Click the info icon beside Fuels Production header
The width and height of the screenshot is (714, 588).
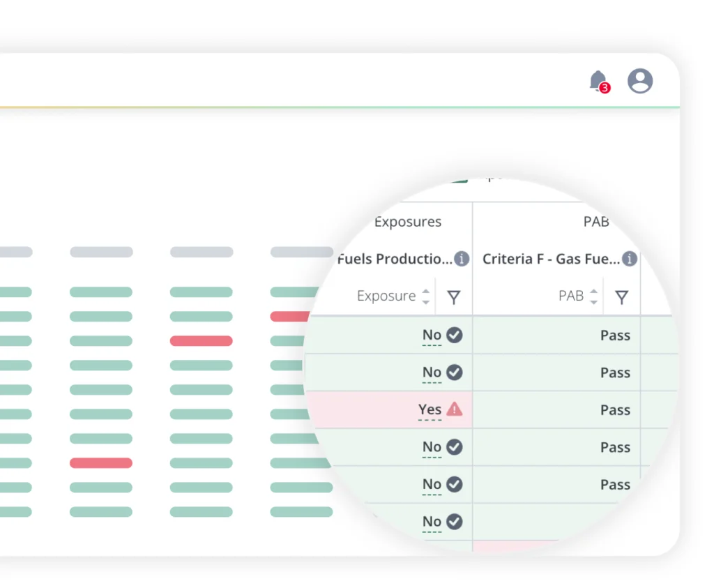[460, 259]
